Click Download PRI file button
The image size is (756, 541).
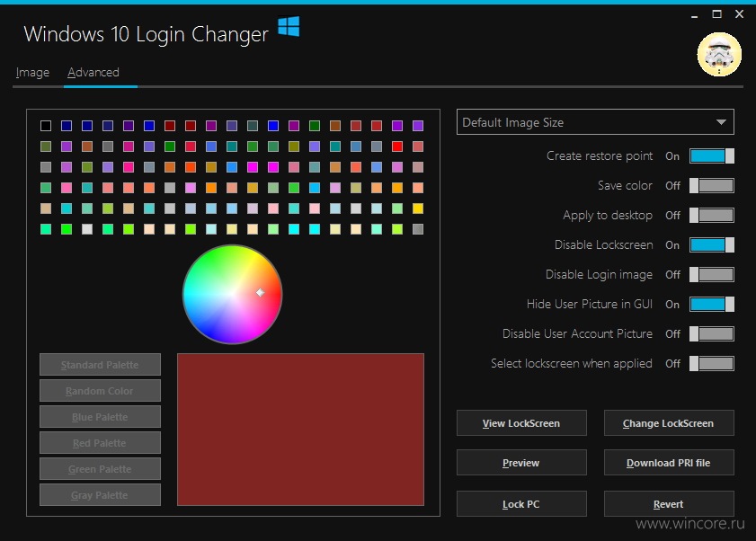669,463
